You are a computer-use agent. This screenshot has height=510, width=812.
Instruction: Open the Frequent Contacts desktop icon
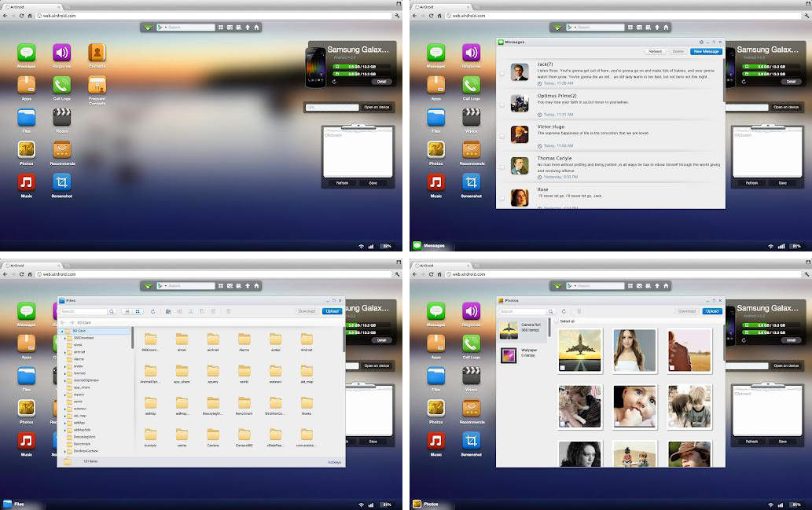tap(97, 85)
